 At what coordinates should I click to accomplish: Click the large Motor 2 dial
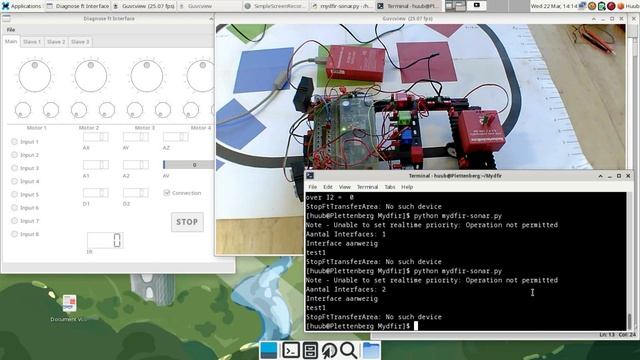coord(91,76)
